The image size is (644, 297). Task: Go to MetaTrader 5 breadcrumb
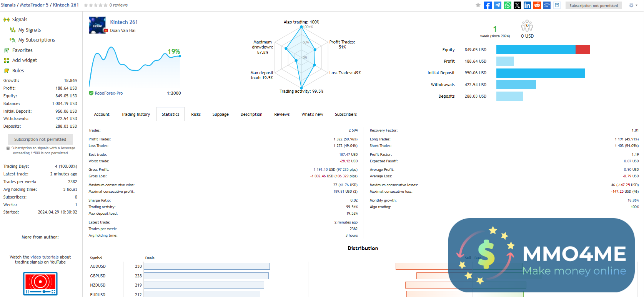[x=34, y=5]
